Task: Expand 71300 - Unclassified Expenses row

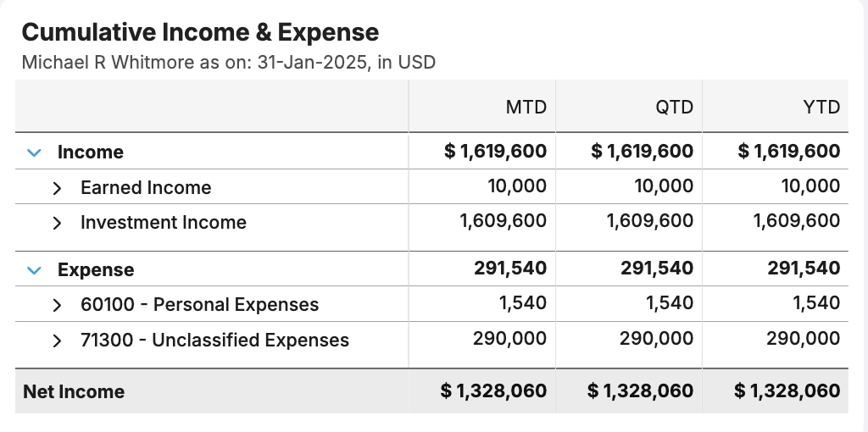Action: click(x=57, y=341)
